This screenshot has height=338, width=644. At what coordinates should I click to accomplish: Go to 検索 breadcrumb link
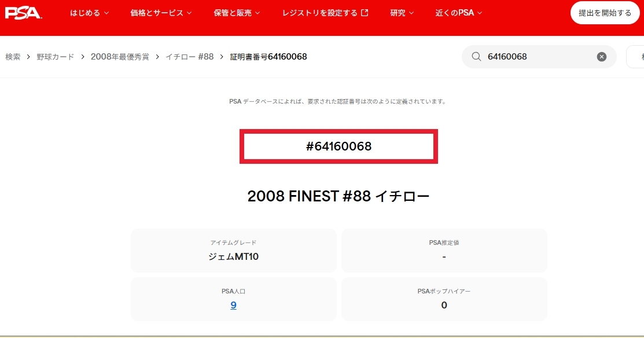pyautogui.click(x=13, y=57)
